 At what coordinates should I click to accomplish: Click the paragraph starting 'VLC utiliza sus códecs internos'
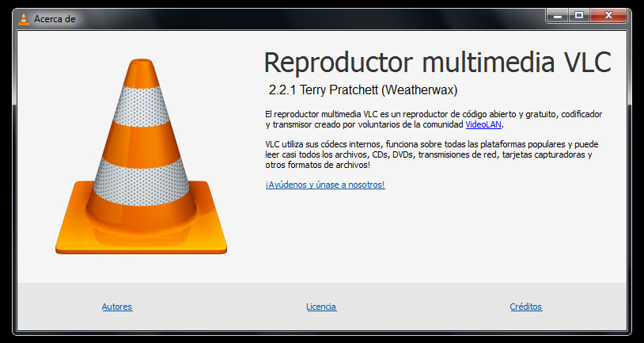(x=432, y=154)
